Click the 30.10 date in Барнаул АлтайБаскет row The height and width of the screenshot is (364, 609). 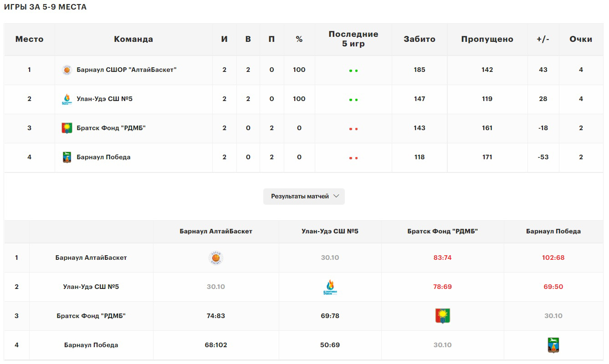(330, 258)
